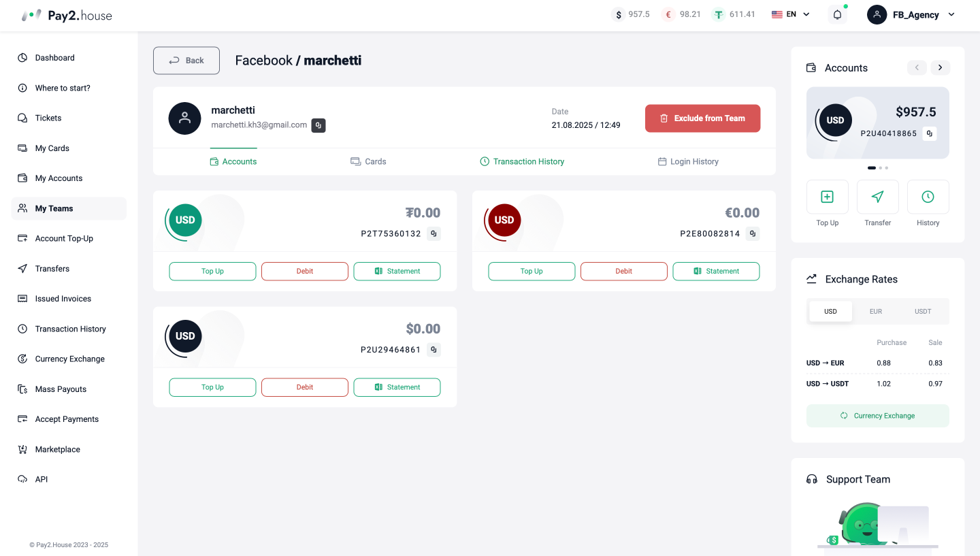Copy account number P2E80082814

click(752, 233)
